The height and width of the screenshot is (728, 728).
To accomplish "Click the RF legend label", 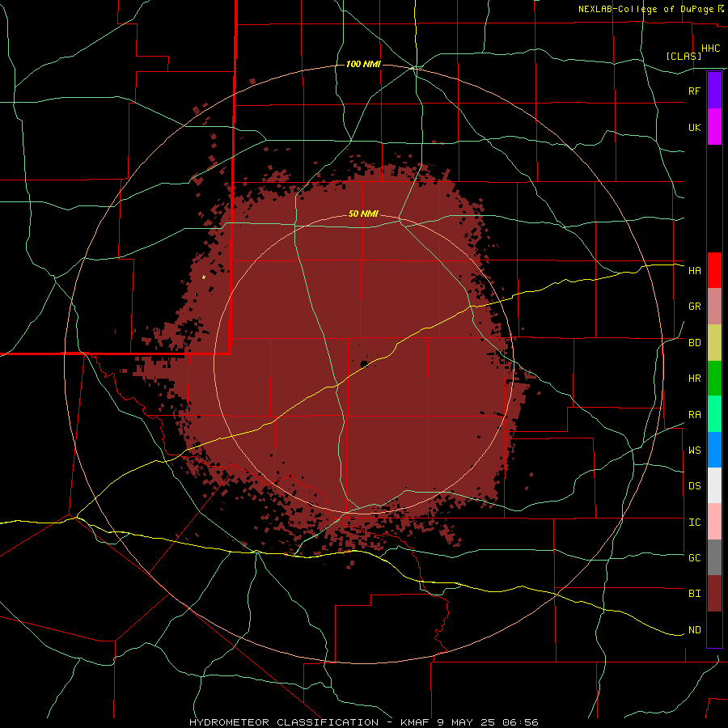I will pyautogui.click(x=695, y=91).
